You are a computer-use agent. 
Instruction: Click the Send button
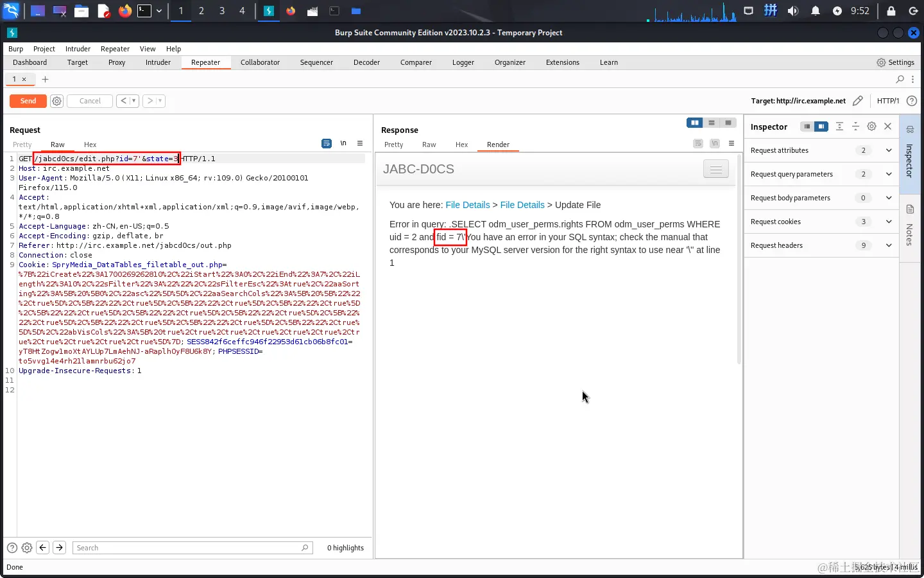click(x=28, y=101)
